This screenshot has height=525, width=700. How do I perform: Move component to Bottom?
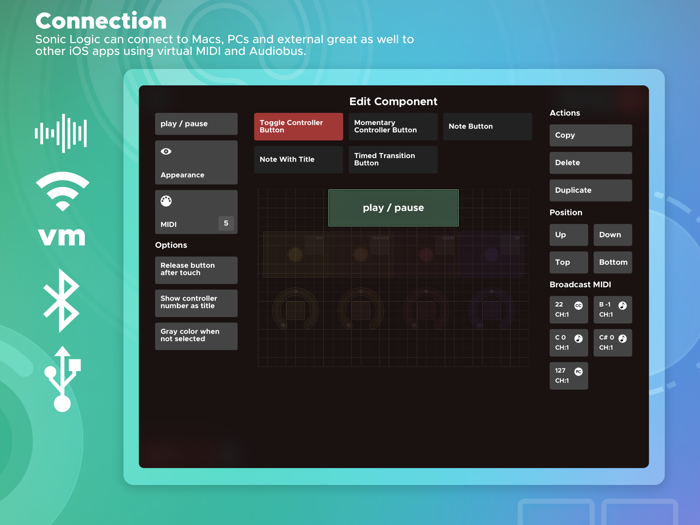pyautogui.click(x=612, y=262)
